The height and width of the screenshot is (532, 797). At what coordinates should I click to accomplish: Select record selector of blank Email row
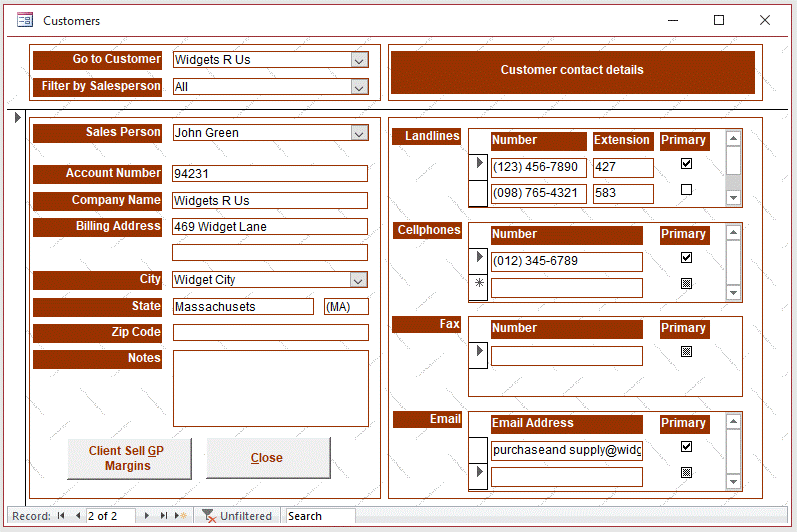pyautogui.click(x=479, y=476)
